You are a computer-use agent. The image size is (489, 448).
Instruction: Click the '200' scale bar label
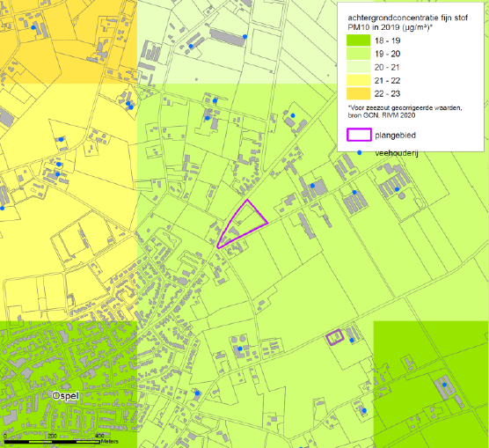click(53, 437)
